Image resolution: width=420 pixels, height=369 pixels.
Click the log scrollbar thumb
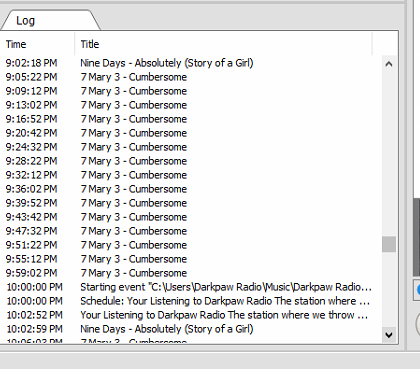pos(389,244)
